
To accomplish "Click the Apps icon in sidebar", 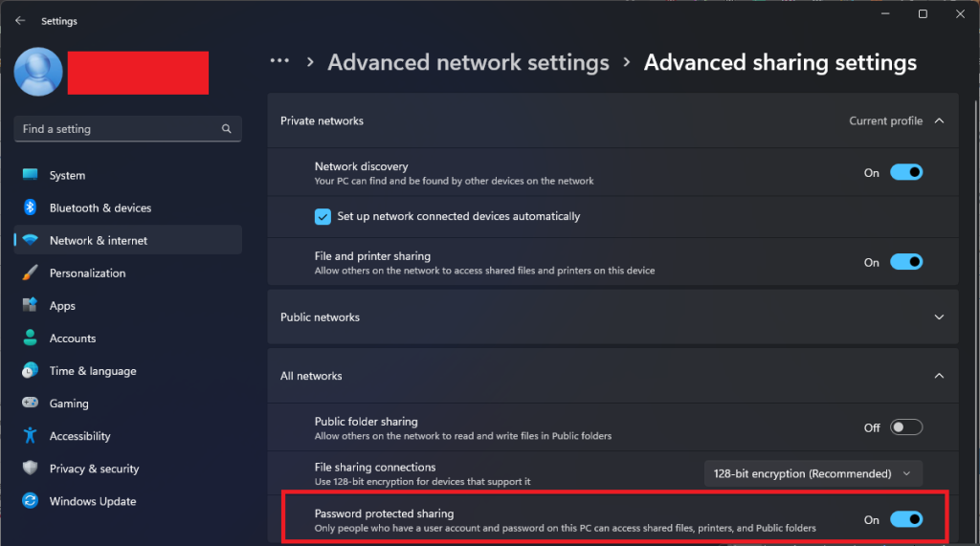I will point(30,305).
